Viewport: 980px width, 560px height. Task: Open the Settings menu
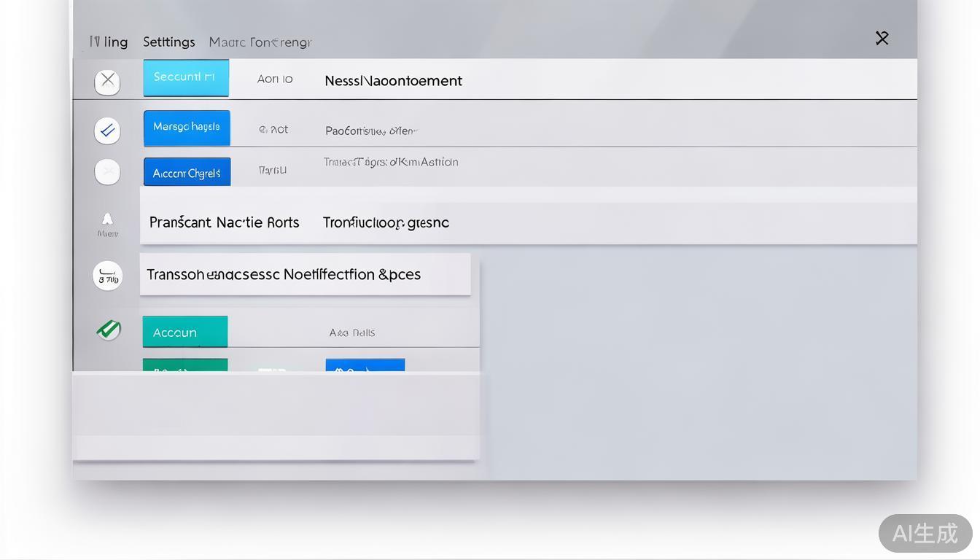[168, 42]
